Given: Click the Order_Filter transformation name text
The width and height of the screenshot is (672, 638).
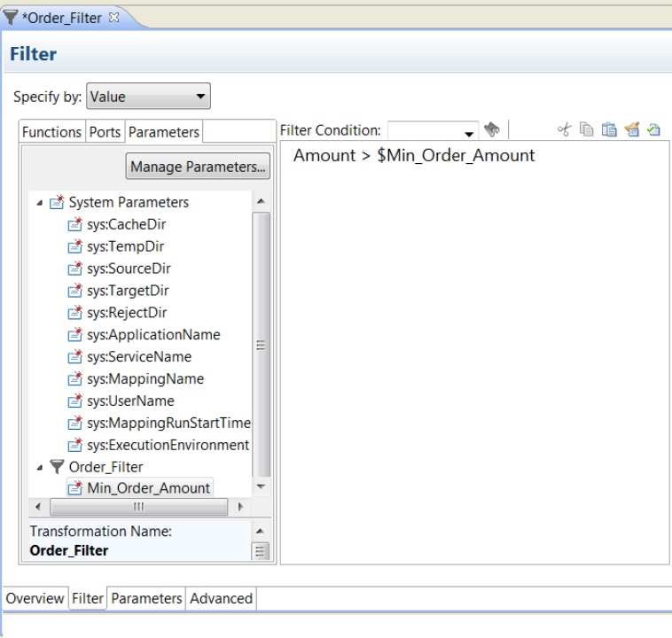Looking at the screenshot, I should coord(69,550).
